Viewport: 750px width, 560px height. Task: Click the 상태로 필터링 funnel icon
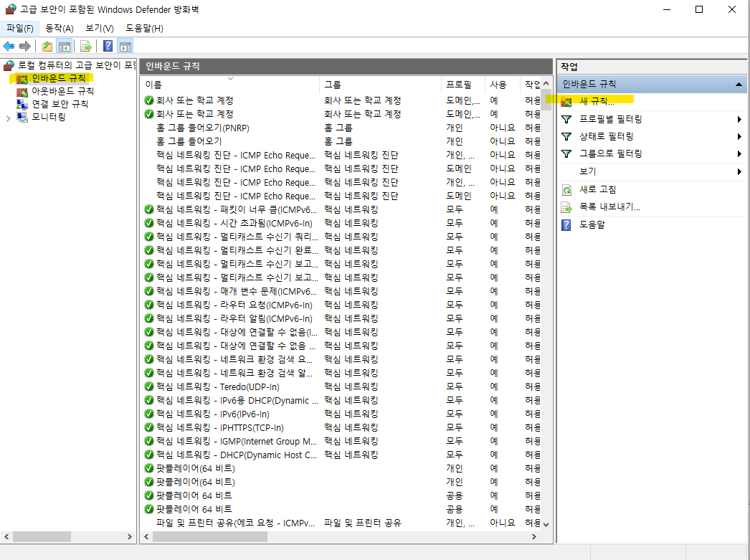(566, 137)
